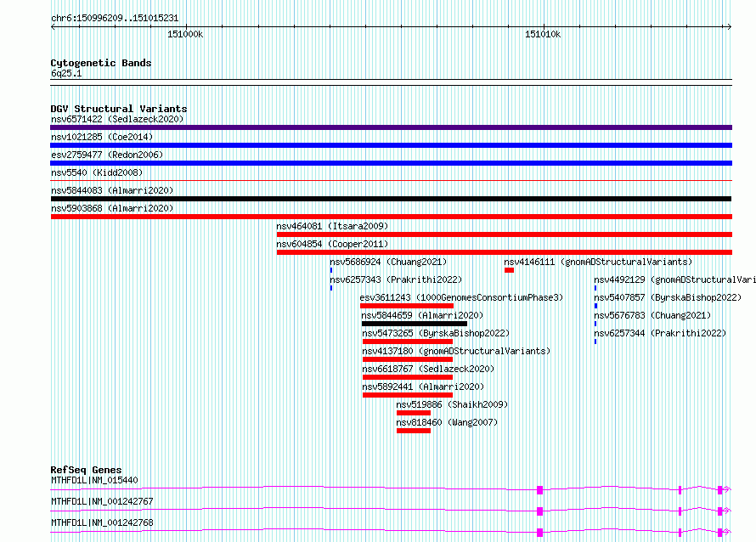This screenshot has height=542, width=756.
Task: Open the nsv519886 (Shaikh2009) label
Action: pyautogui.click(x=452, y=404)
